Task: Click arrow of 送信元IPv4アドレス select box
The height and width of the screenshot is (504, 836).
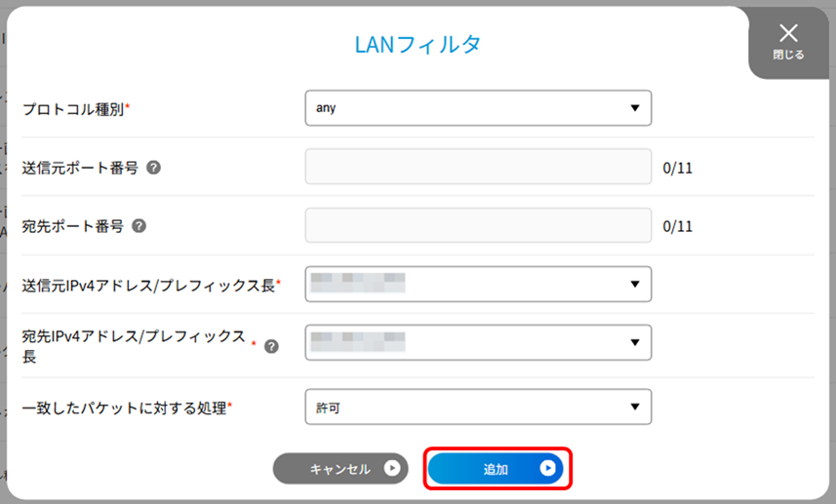Action: pos(634,285)
